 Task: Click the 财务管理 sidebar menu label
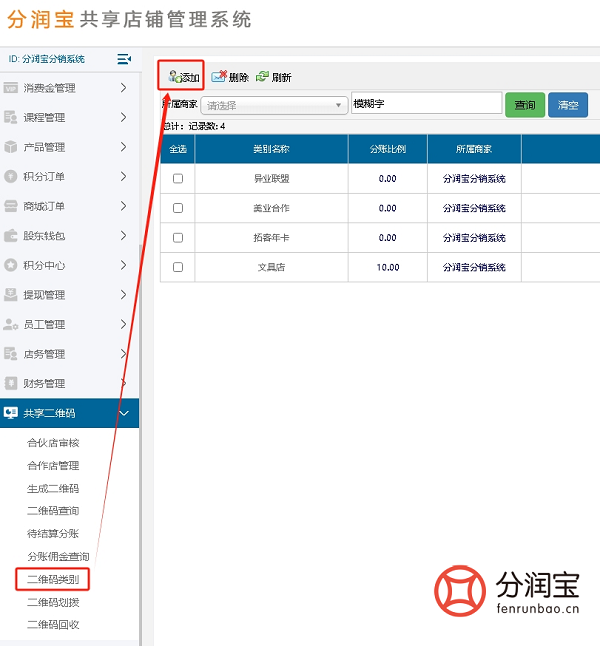44,384
